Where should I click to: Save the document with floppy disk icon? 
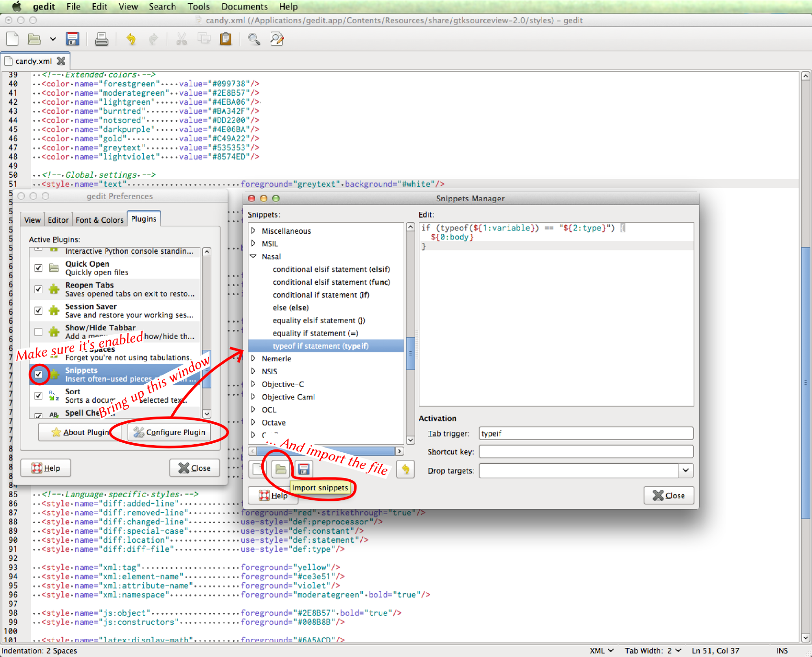click(x=72, y=39)
